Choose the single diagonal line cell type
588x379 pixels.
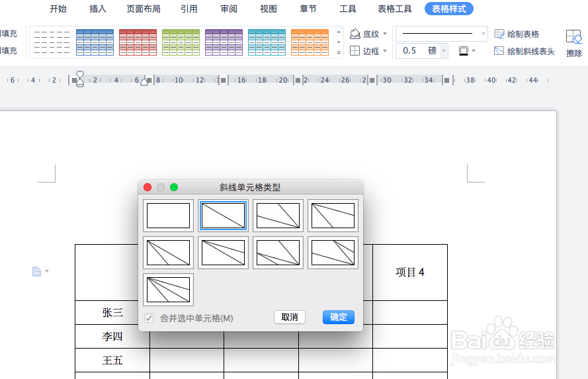click(223, 216)
